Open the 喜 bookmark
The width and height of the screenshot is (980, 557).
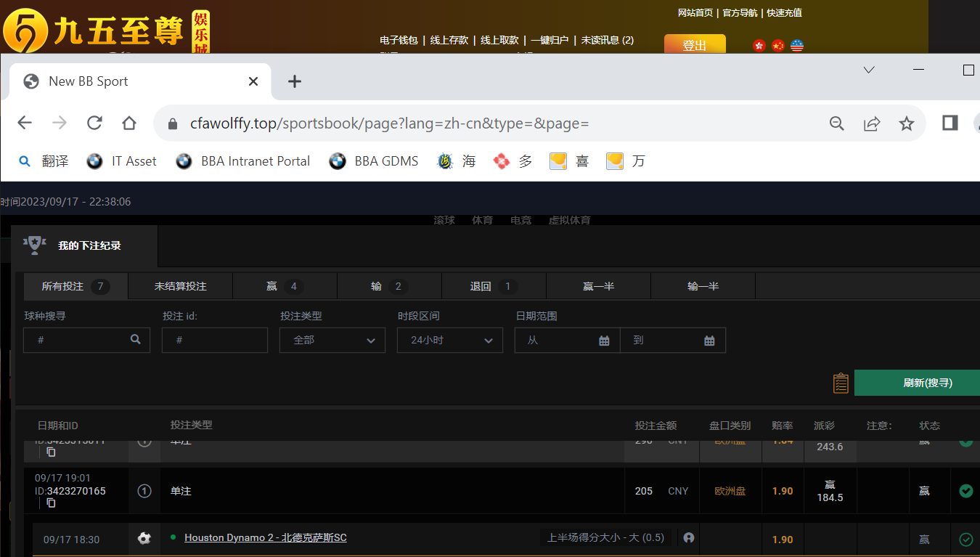click(570, 161)
